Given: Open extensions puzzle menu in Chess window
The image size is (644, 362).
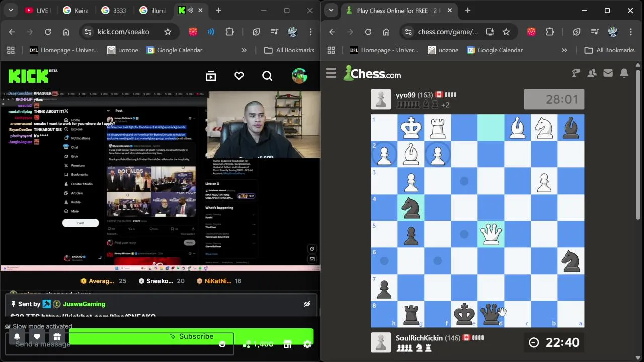Looking at the screenshot, I should 550,32.
